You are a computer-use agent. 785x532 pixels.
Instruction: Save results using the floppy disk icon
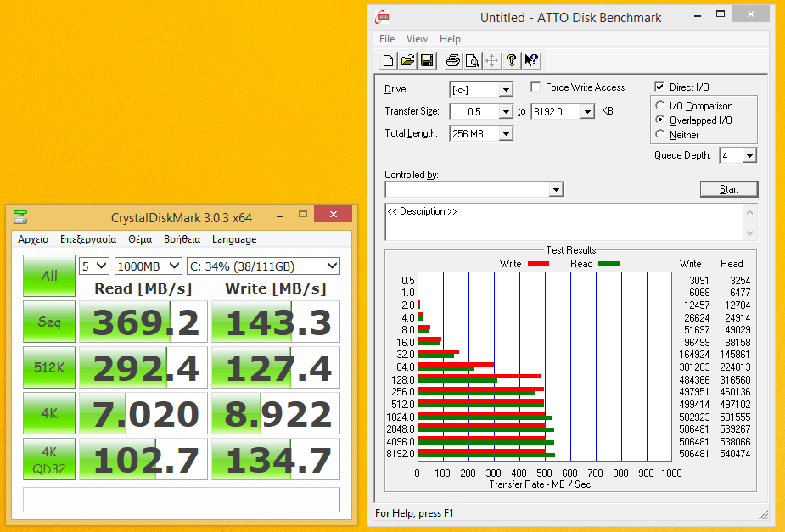point(427,60)
